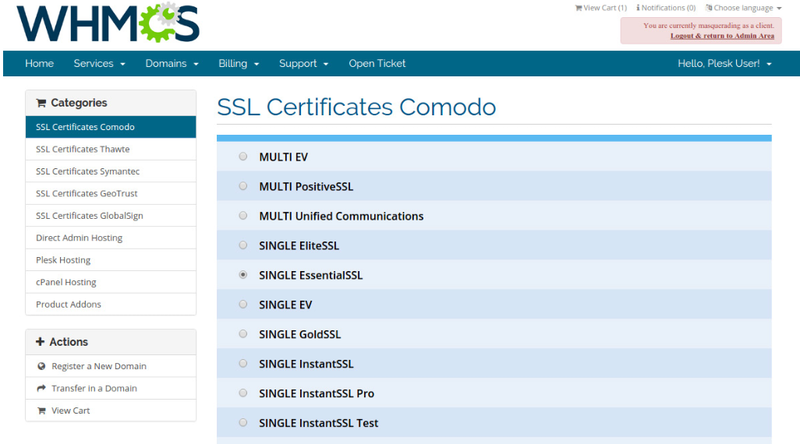Viewport: 800px width, 444px height.
Task: Click the plus icon in Actions header
Action: coord(40,342)
